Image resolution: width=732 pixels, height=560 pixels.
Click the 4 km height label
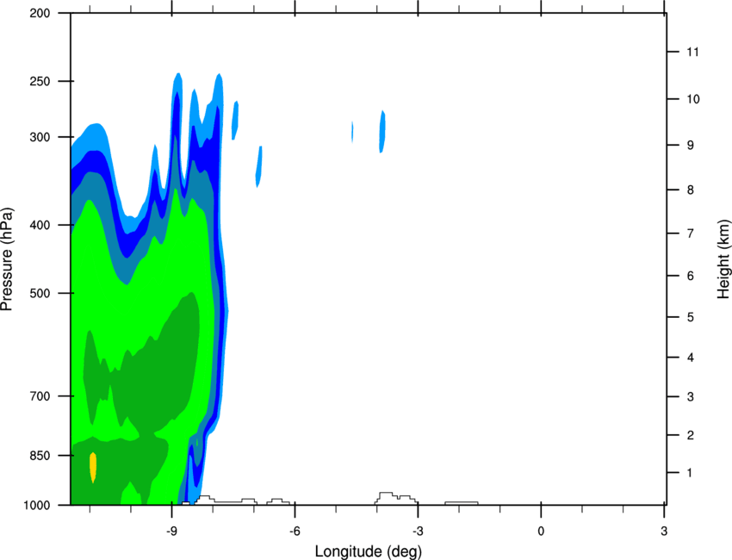690,358
